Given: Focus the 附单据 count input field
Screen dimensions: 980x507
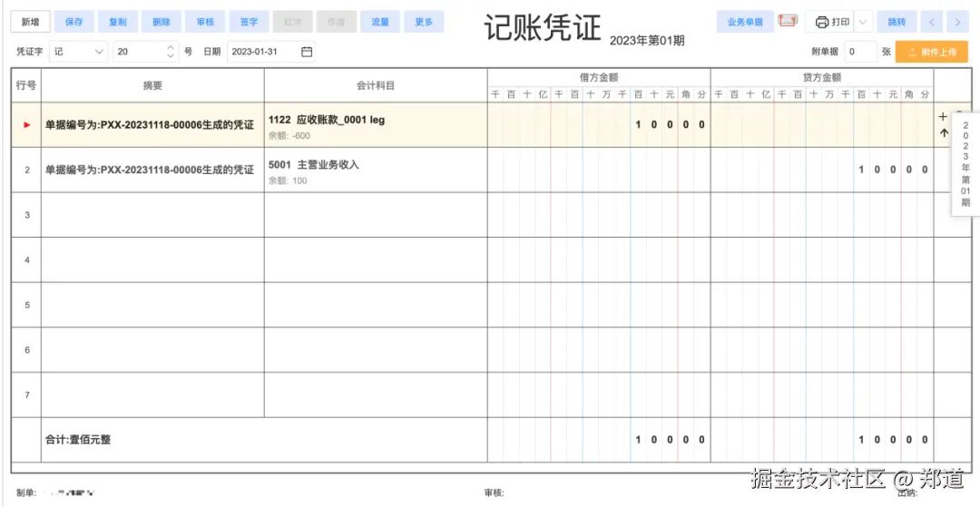Looking at the screenshot, I should [860, 52].
